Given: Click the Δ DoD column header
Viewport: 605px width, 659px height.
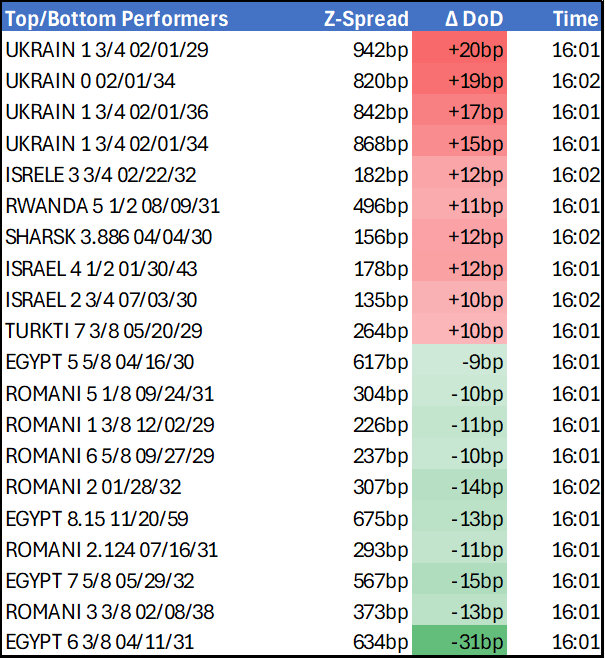Looking at the screenshot, I should tap(474, 19).
